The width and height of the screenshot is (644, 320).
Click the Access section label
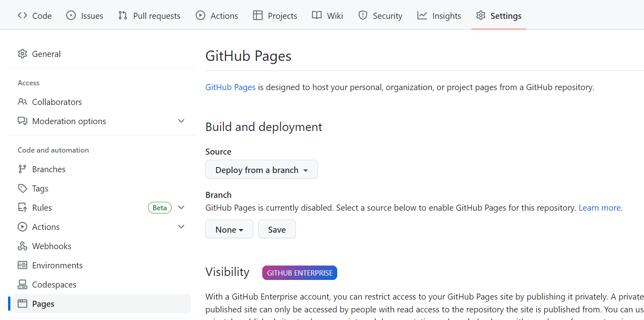click(28, 83)
